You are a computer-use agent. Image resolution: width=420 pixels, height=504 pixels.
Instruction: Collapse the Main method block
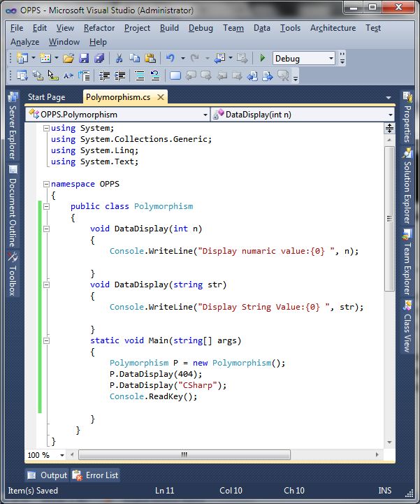coord(46,340)
